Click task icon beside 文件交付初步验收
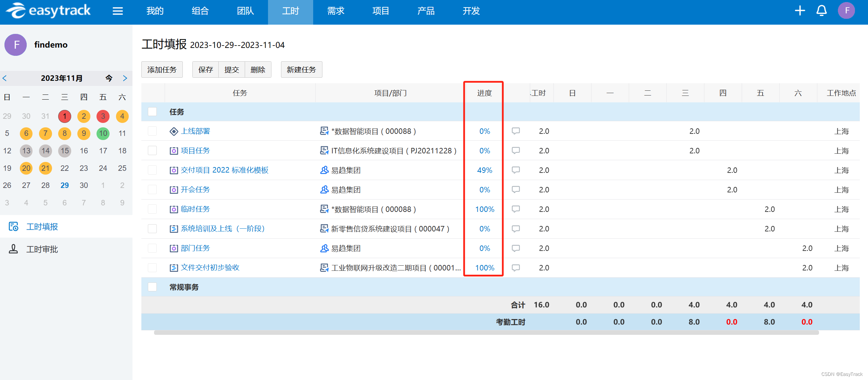Image resolution: width=868 pixels, height=380 pixels. (174, 268)
